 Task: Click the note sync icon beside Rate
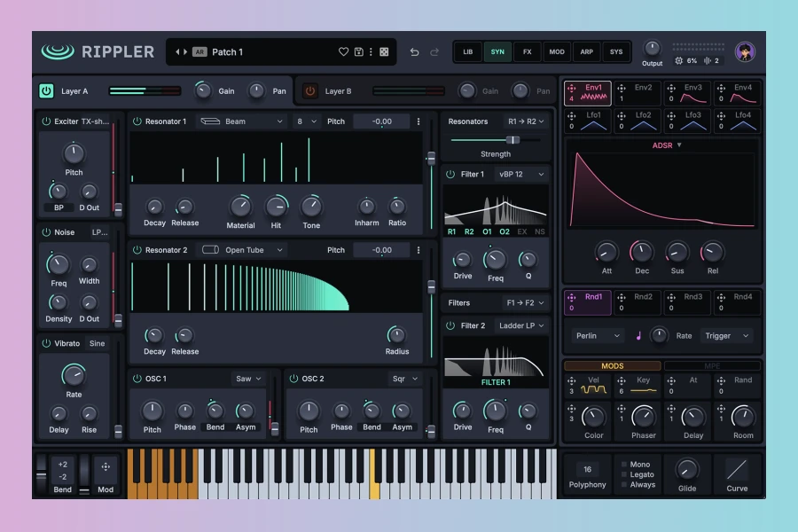coord(638,336)
